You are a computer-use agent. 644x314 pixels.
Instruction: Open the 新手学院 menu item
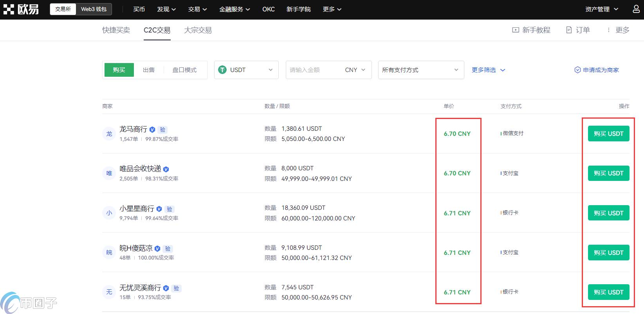click(x=298, y=9)
